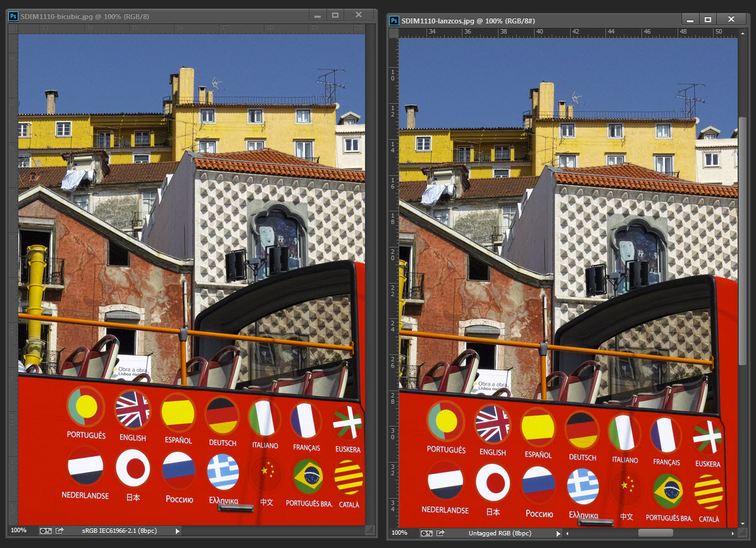Minimize the SDIM1110-bicubic.jpg window
Image resolution: width=756 pixels, height=548 pixels.
click(317, 15)
